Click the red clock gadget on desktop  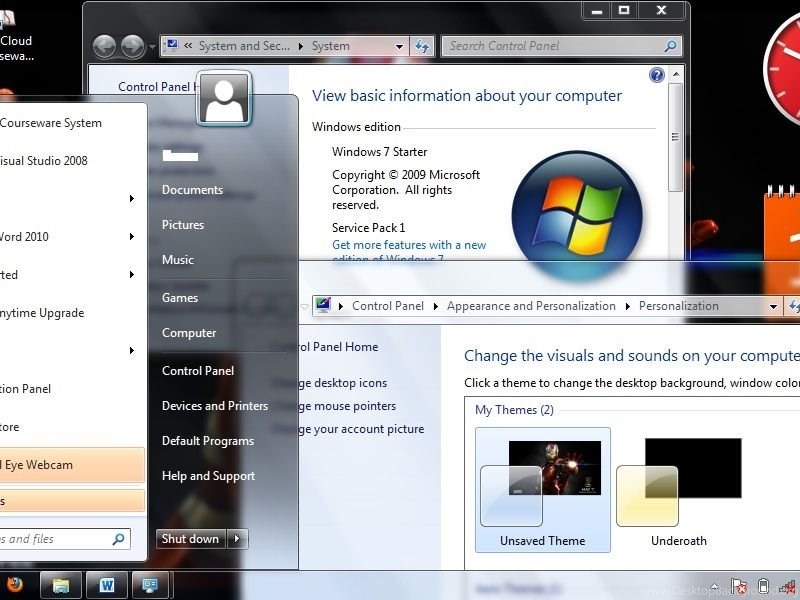coord(782,69)
